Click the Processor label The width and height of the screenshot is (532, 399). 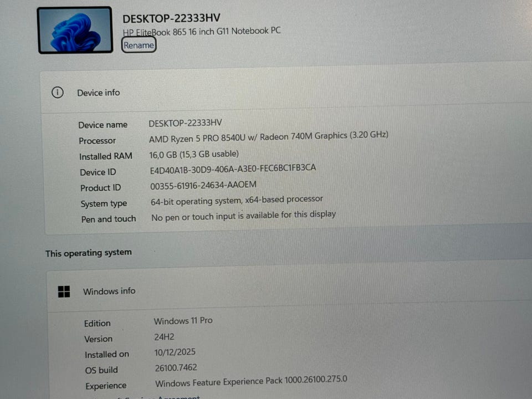click(x=97, y=140)
